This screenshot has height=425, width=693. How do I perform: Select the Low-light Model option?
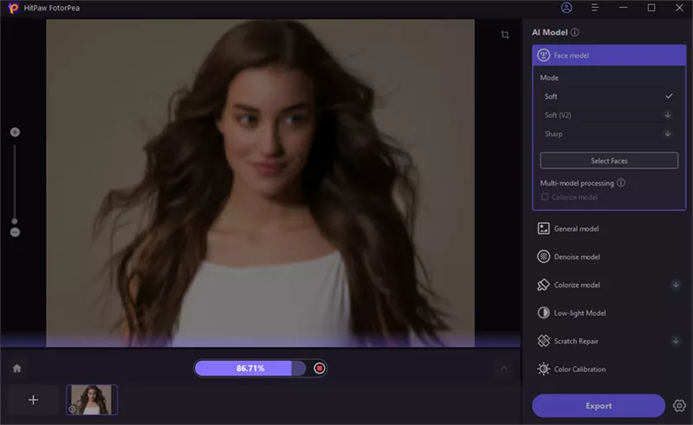tap(609, 313)
